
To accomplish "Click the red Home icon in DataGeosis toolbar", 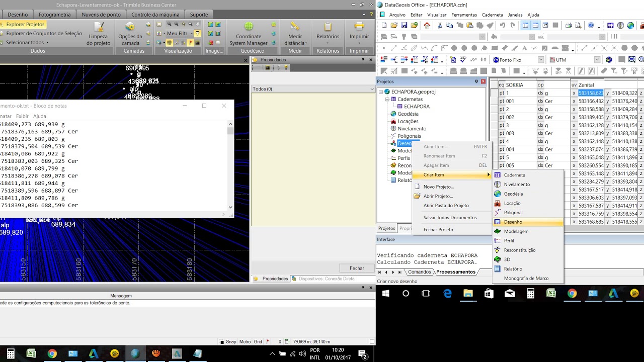I will [x=427, y=25].
